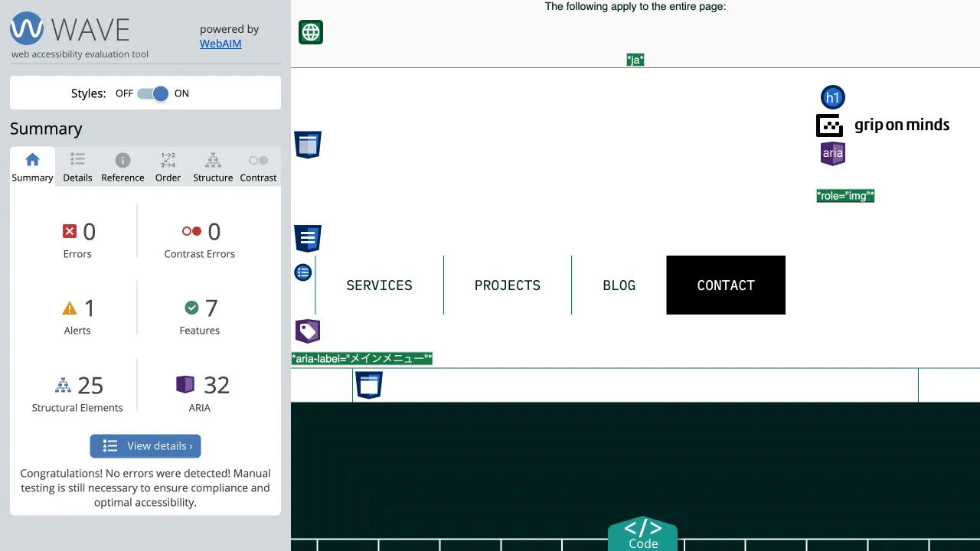Click the navigation structural element icon
Image resolution: width=980 pixels, height=551 pixels.
[308, 239]
